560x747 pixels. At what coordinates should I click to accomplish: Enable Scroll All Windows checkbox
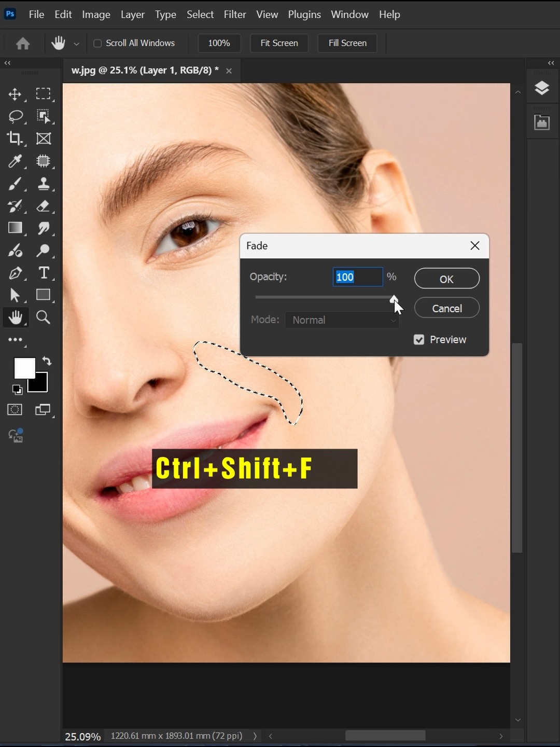pos(97,43)
